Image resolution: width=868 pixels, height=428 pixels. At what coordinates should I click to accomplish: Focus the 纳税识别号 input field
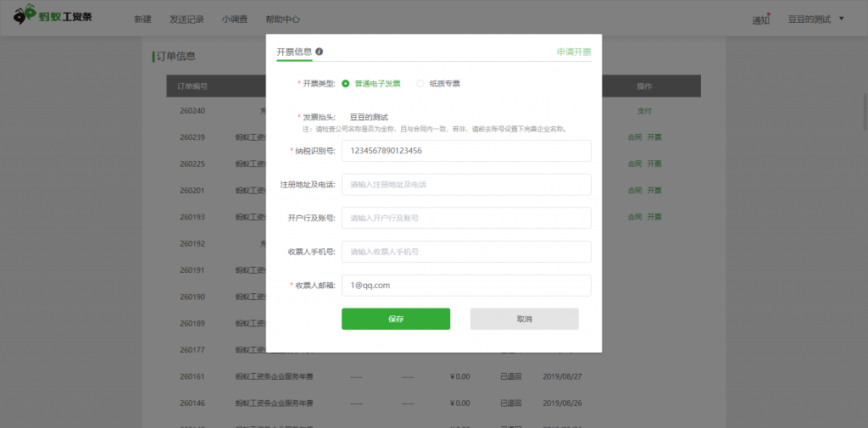tap(465, 151)
